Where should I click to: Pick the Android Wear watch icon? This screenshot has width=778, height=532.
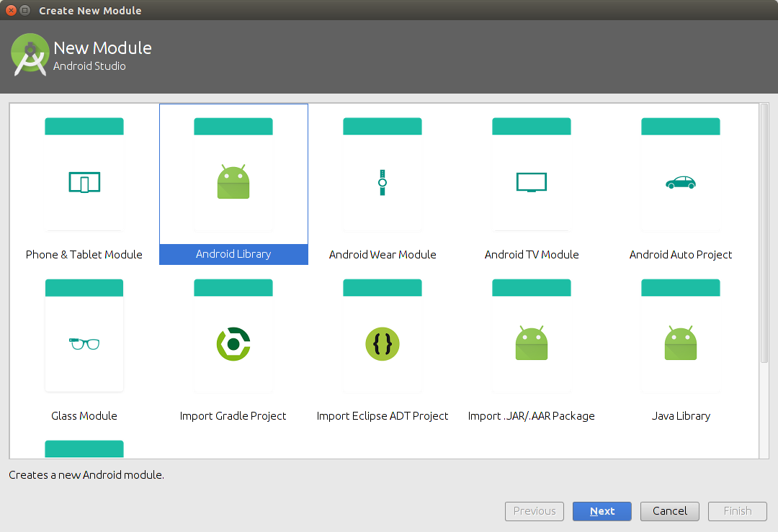coord(383,182)
